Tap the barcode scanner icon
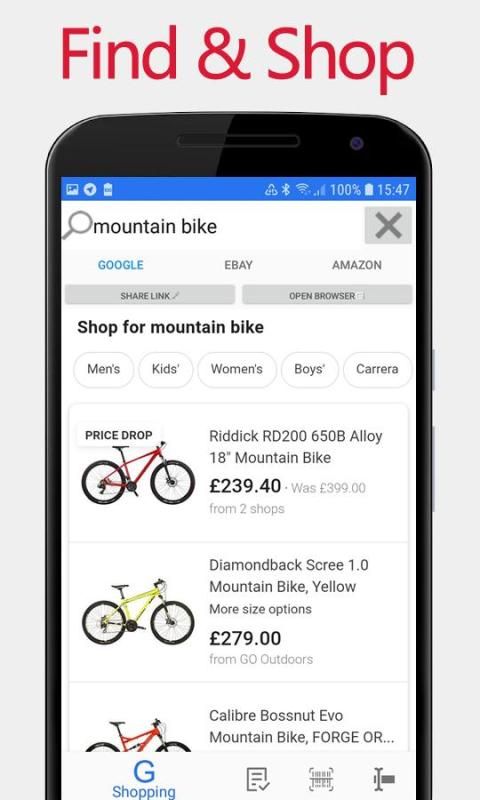This screenshot has height=800, width=480. (x=321, y=780)
